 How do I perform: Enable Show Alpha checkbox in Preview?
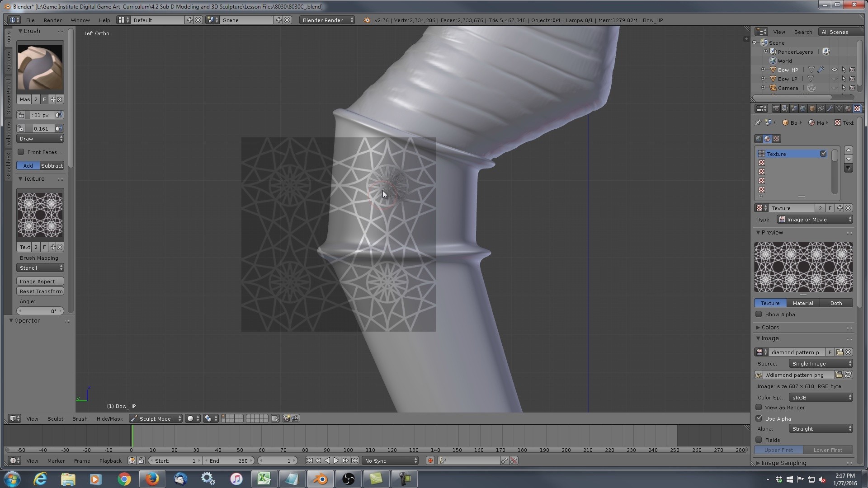[x=759, y=314]
